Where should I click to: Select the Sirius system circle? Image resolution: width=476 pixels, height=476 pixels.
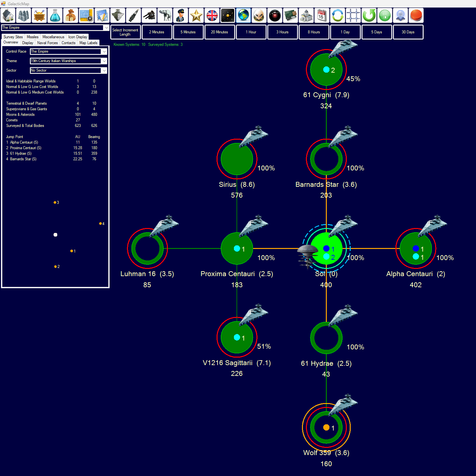click(237, 159)
